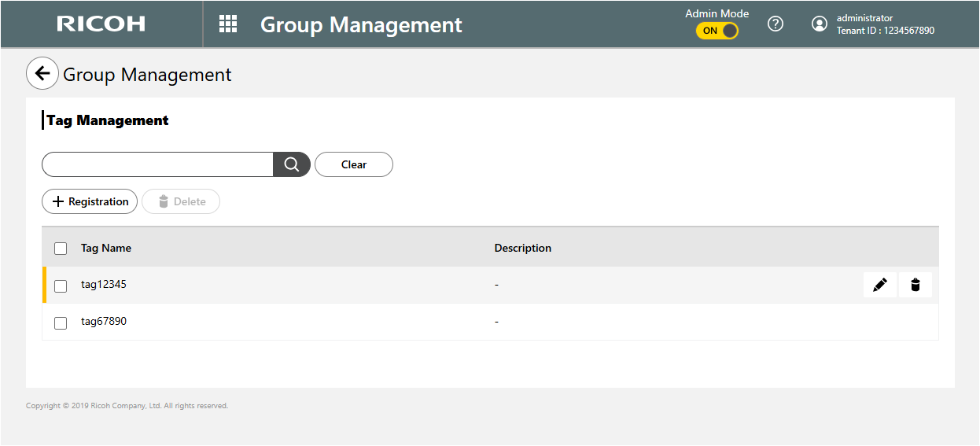Check the tag67890 checkbox

61,323
